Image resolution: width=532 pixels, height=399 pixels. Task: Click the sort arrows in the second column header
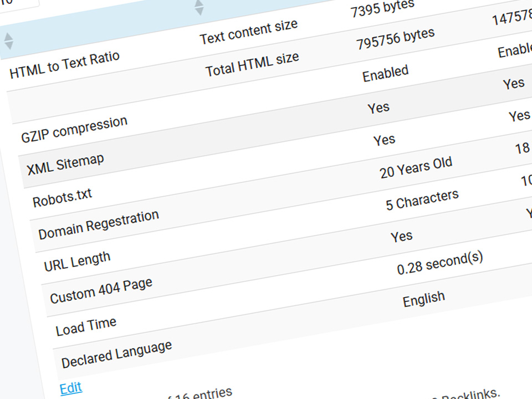(x=199, y=7)
